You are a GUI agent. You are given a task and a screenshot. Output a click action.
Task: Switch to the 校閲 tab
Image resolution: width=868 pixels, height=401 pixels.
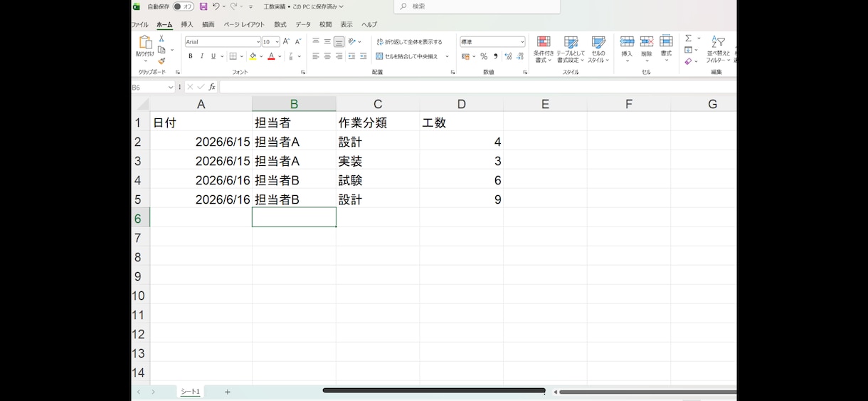[326, 24]
